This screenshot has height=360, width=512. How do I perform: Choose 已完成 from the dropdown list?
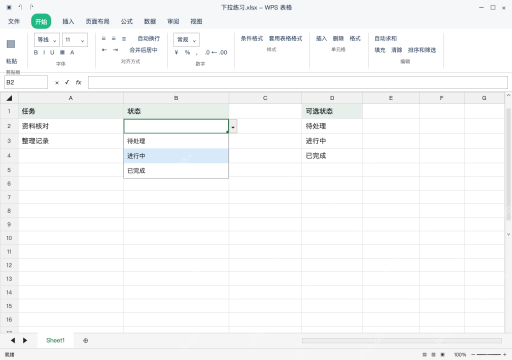[176, 171]
